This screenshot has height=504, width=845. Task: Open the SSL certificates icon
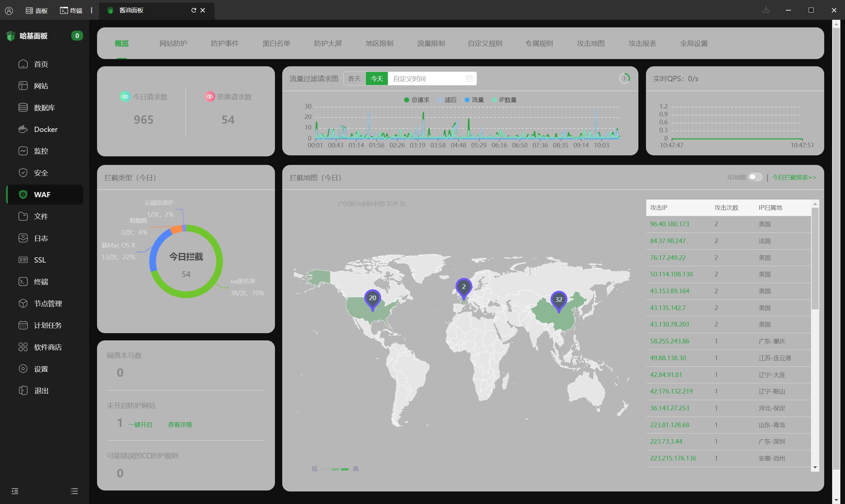[23, 260]
